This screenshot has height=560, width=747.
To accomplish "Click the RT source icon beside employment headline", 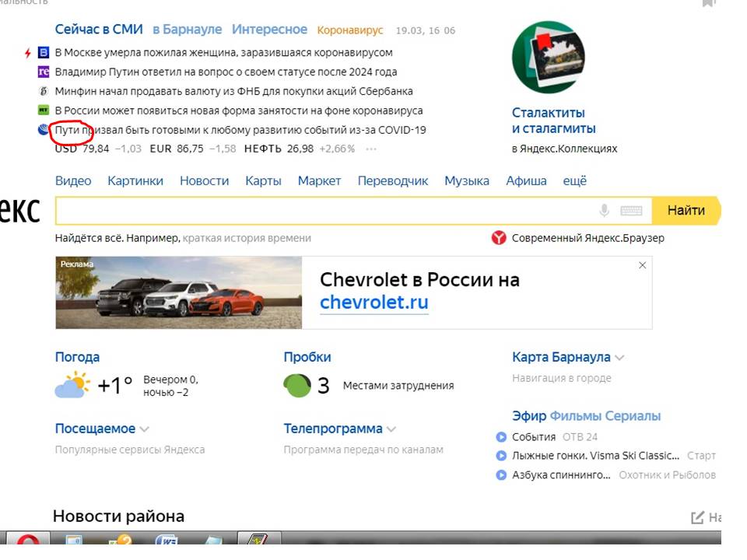I will click(44, 110).
